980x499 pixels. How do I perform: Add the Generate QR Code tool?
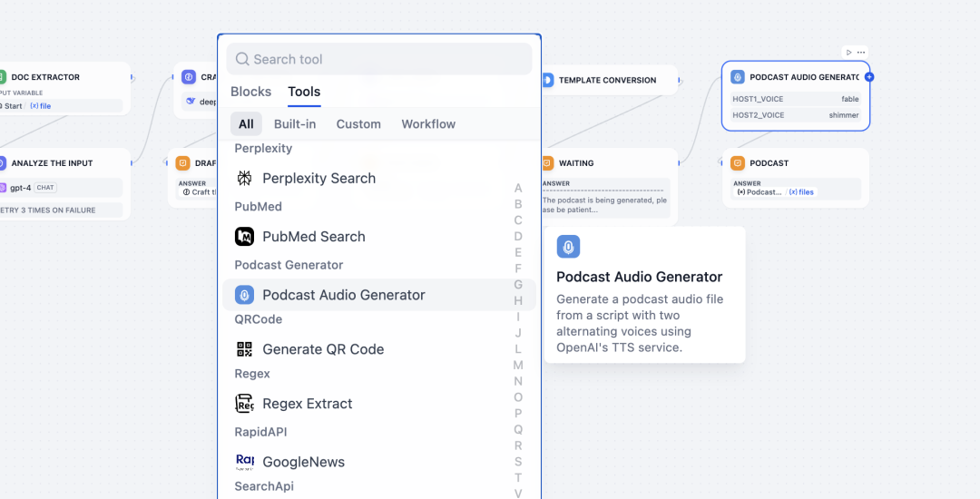click(x=378, y=349)
